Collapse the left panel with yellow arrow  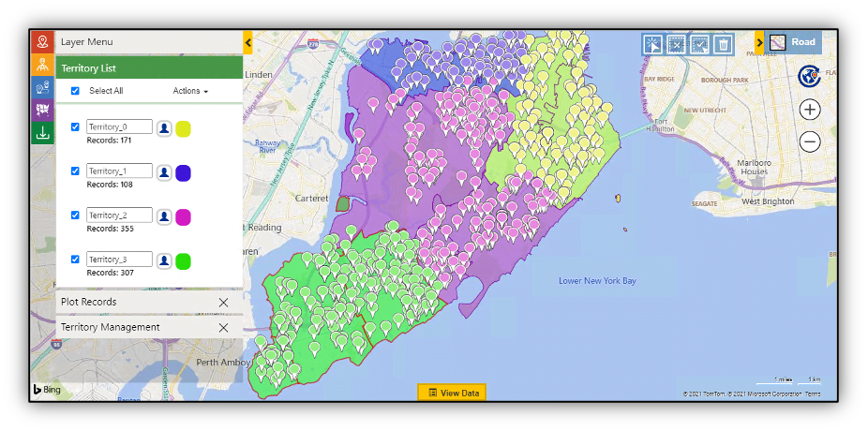point(247,42)
